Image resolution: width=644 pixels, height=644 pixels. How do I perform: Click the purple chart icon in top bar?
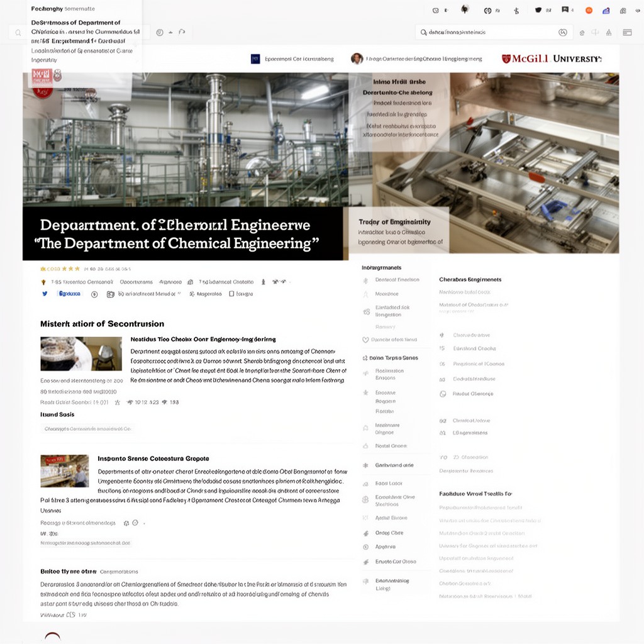click(606, 11)
